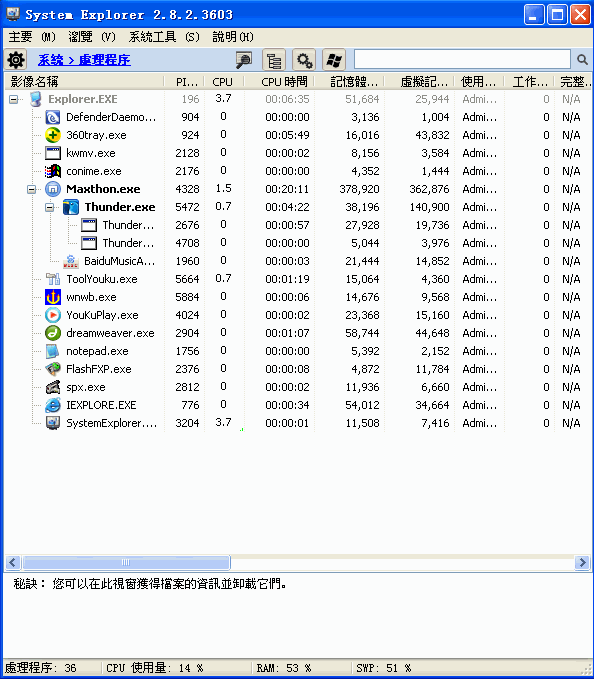Click the Windows flag toolbar icon

coord(334,60)
